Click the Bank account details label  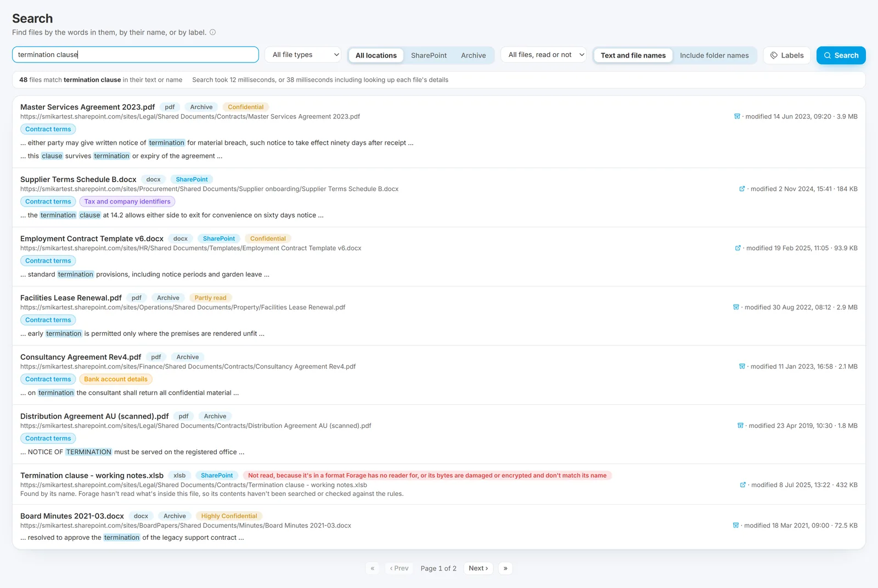pos(116,379)
